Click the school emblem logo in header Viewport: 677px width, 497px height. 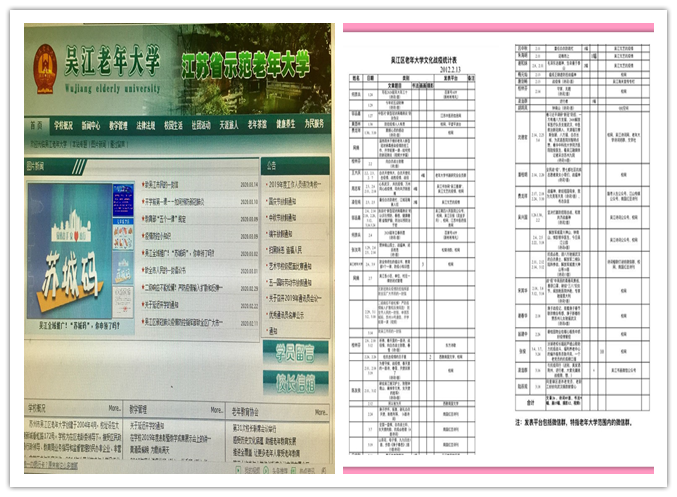click(45, 69)
